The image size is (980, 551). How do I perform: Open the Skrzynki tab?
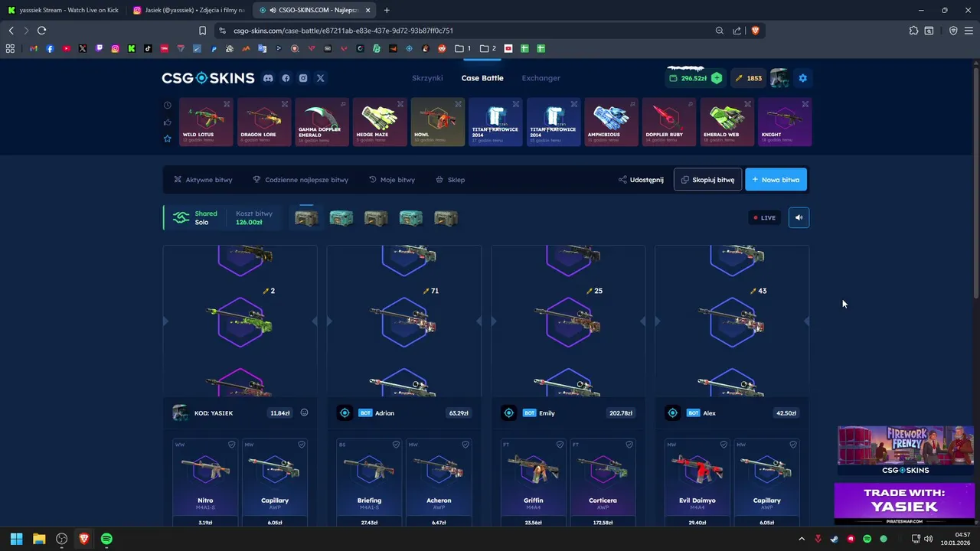click(427, 78)
